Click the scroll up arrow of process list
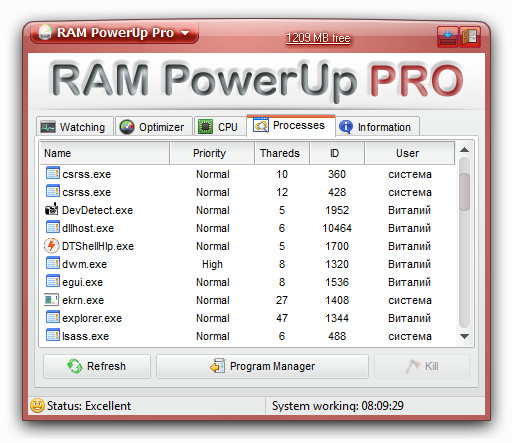The width and height of the screenshot is (512, 443). click(x=464, y=150)
